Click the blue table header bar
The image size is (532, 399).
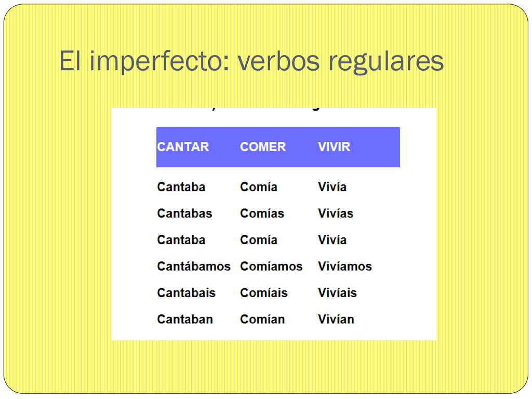(x=278, y=147)
